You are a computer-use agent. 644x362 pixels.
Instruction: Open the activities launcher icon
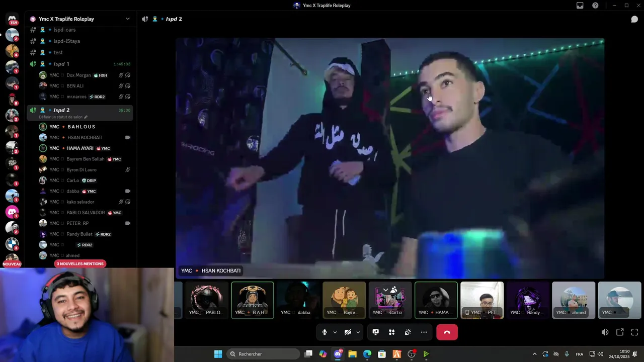click(x=391, y=332)
